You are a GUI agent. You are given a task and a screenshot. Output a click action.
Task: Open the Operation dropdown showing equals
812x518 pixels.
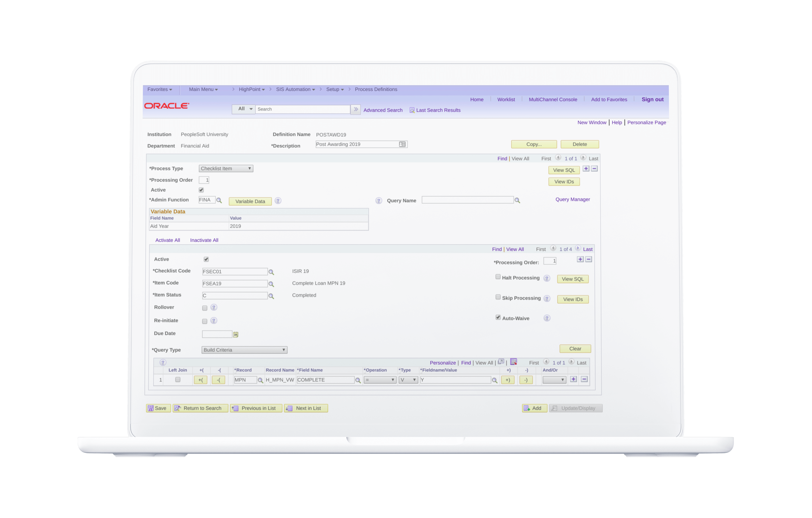[x=380, y=380]
